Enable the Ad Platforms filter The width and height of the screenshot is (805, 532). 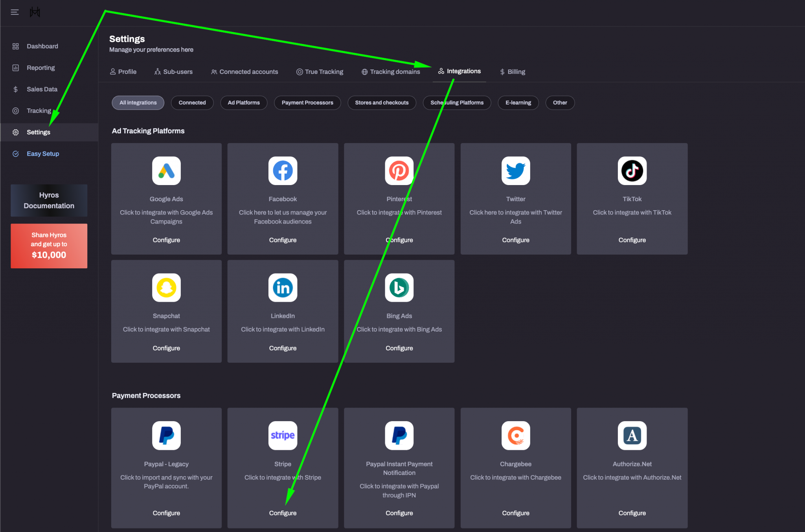244,103
